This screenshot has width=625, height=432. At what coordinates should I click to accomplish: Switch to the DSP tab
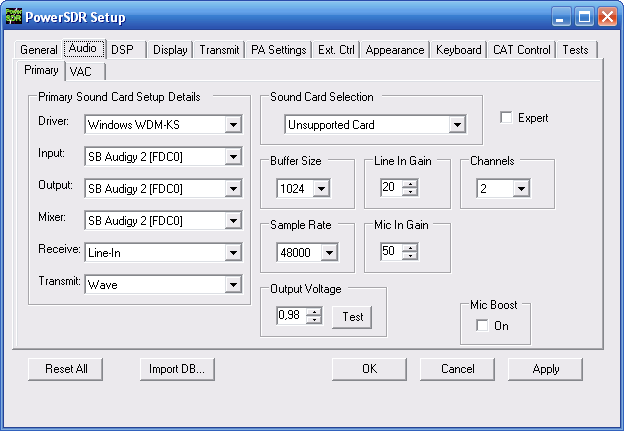pyautogui.click(x=122, y=50)
